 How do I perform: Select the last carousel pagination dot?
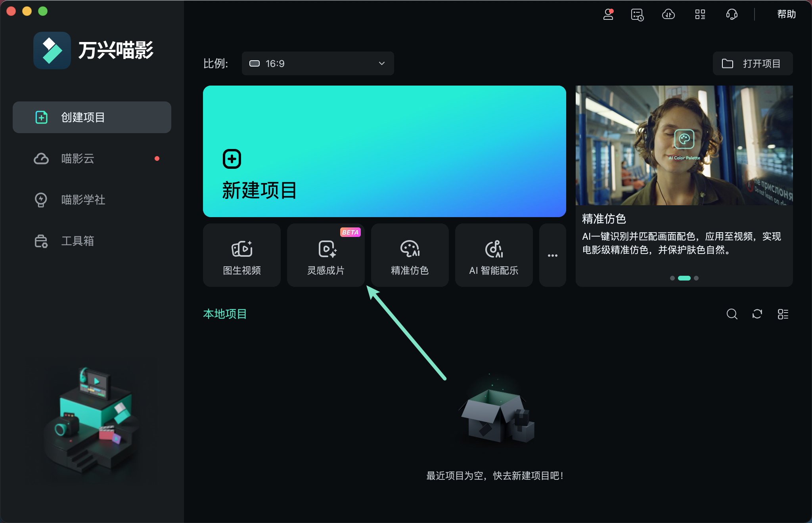[696, 278]
